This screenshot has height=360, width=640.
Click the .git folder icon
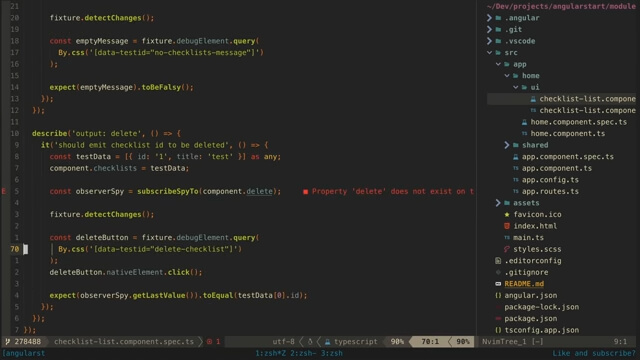(x=498, y=29)
